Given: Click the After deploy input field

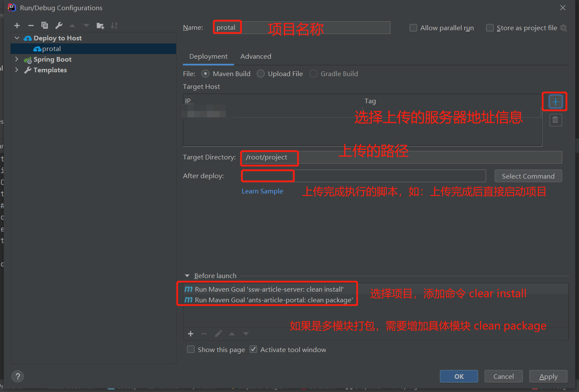Looking at the screenshot, I should click(x=364, y=176).
